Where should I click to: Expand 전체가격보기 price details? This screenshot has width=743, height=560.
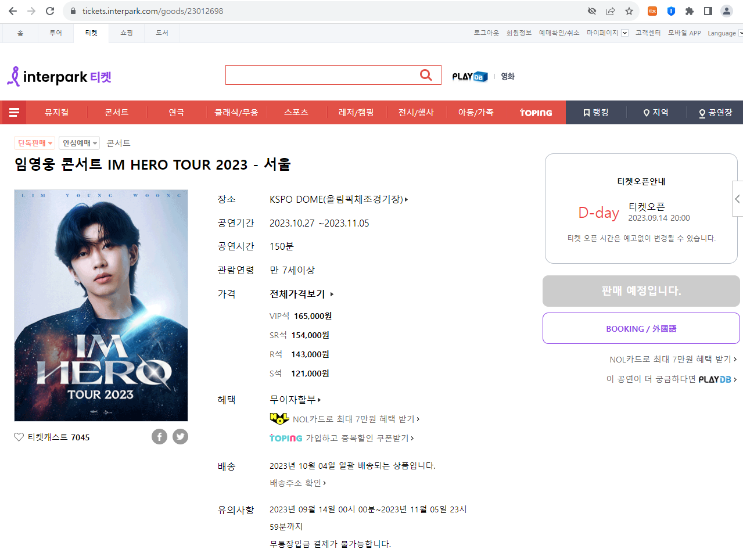pyautogui.click(x=301, y=294)
